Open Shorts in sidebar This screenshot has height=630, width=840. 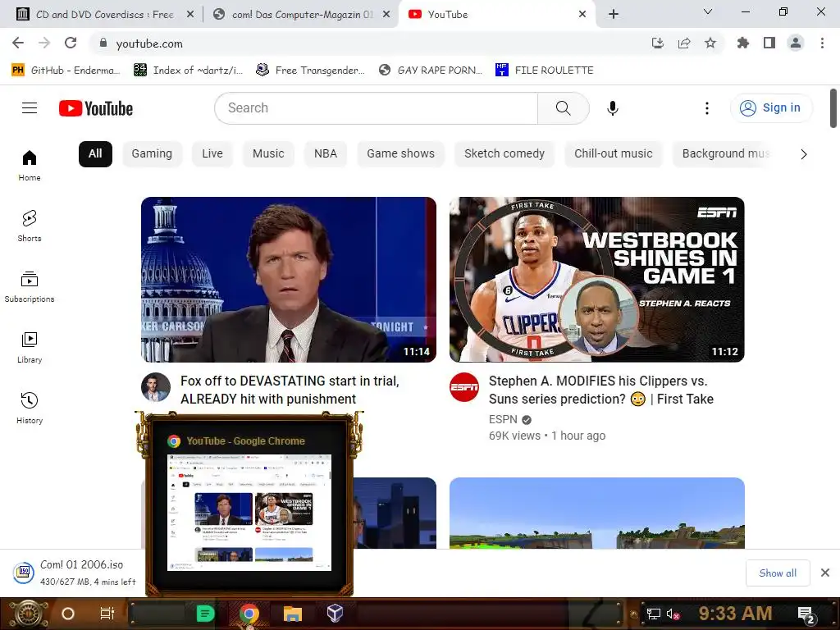[x=30, y=226]
